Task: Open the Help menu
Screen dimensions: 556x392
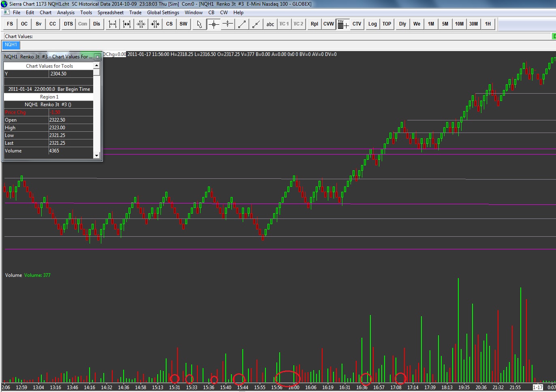Action: 238,13
